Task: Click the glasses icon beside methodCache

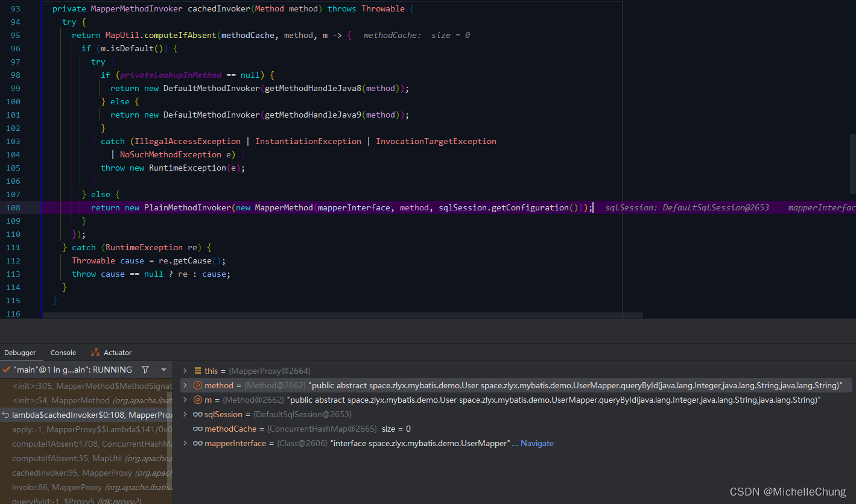Action: [197, 429]
